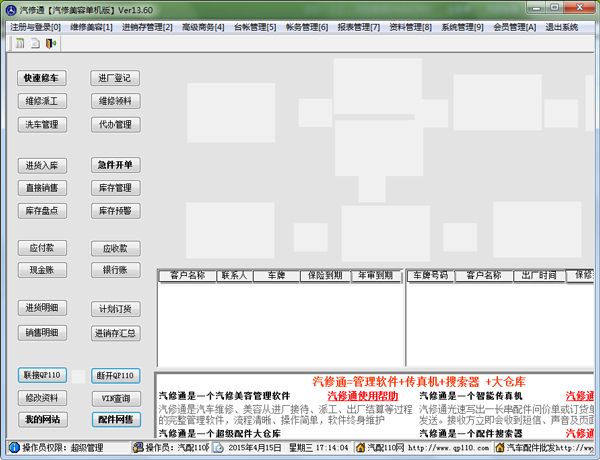The width and height of the screenshot is (600, 460).
Task: Click the 退出系统 menu item
Action: tap(562, 27)
